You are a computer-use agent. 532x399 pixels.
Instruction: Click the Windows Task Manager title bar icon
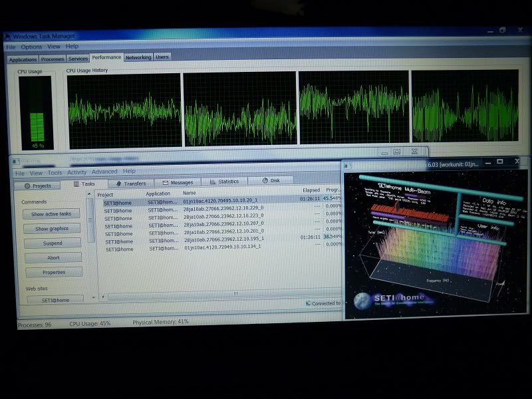[7, 36]
